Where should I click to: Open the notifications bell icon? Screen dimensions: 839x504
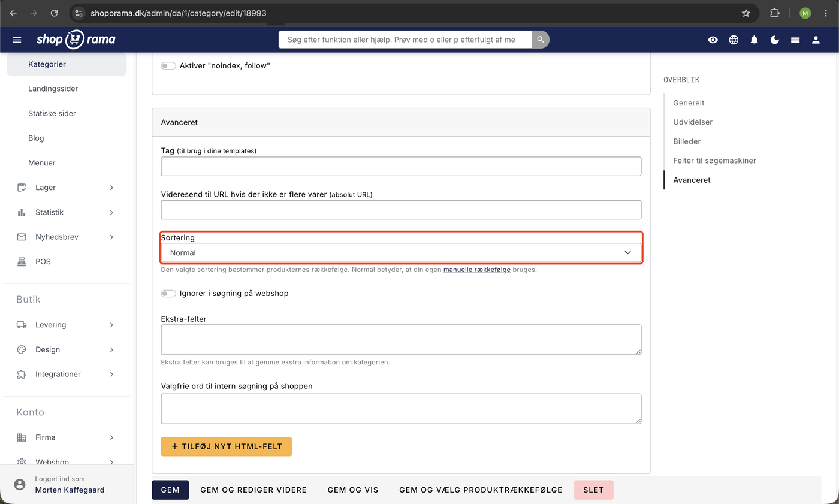pyautogui.click(x=755, y=40)
